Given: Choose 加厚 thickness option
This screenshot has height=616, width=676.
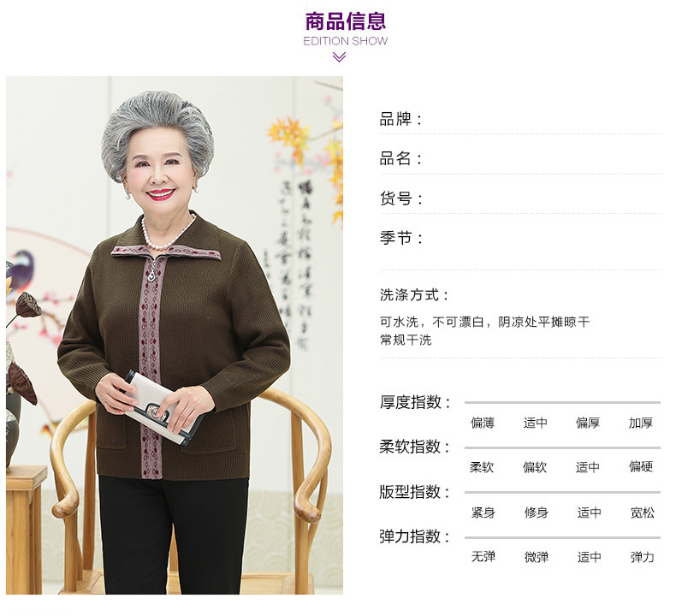Looking at the screenshot, I should pos(641,423).
